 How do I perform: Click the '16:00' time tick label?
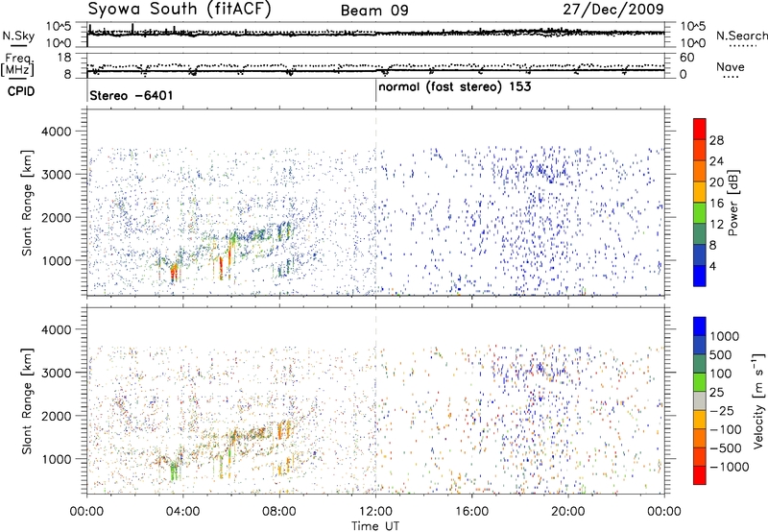(471, 512)
